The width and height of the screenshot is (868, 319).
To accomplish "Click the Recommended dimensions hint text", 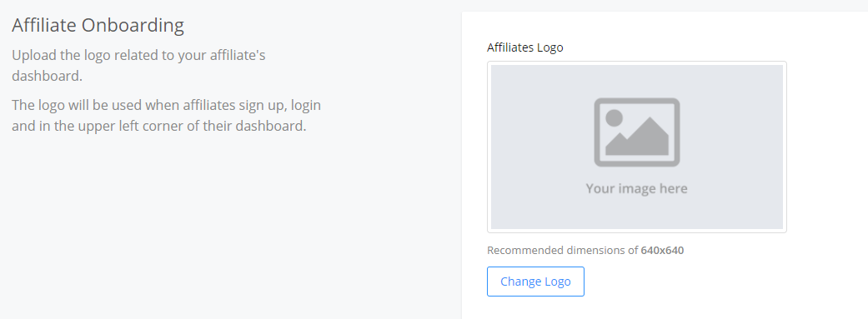I will [585, 251].
